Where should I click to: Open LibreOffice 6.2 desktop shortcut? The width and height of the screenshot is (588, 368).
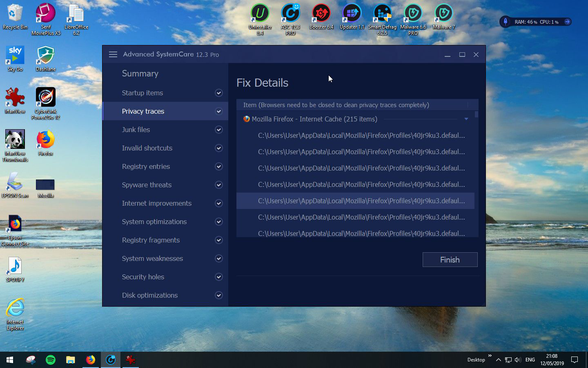(x=76, y=19)
